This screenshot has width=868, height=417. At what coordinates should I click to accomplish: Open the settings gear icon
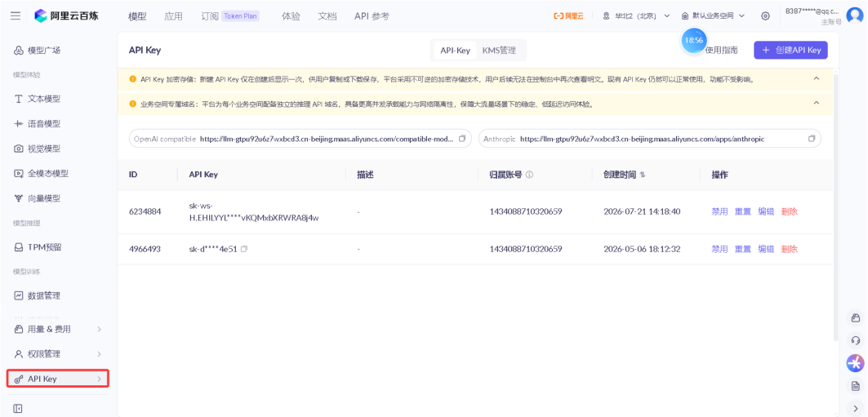tap(766, 16)
